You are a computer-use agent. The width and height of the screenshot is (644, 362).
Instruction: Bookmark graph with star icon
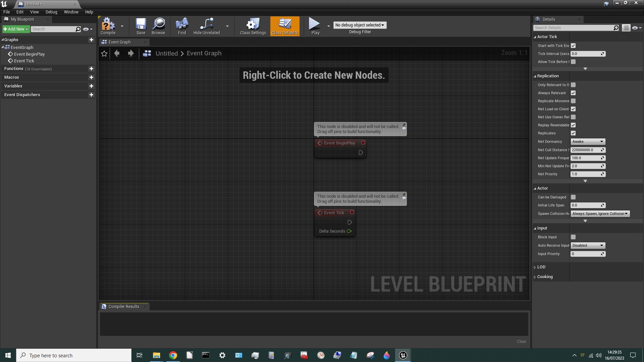tap(104, 53)
